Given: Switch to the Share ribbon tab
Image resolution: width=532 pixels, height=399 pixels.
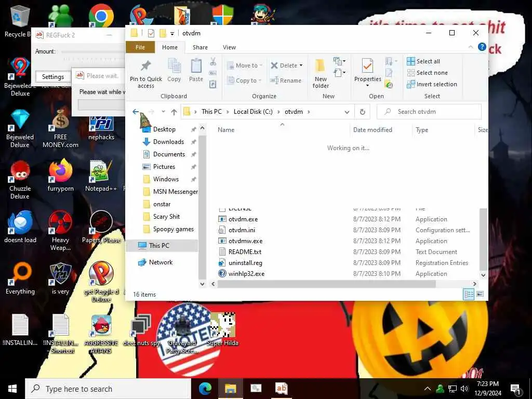Looking at the screenshot, I should pos(200,47).
